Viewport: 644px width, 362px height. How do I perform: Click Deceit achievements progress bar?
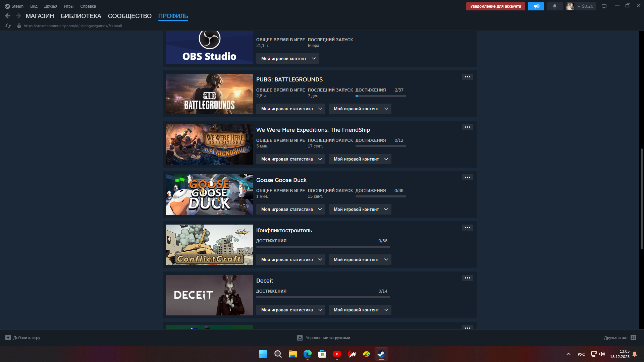point(323,297)
